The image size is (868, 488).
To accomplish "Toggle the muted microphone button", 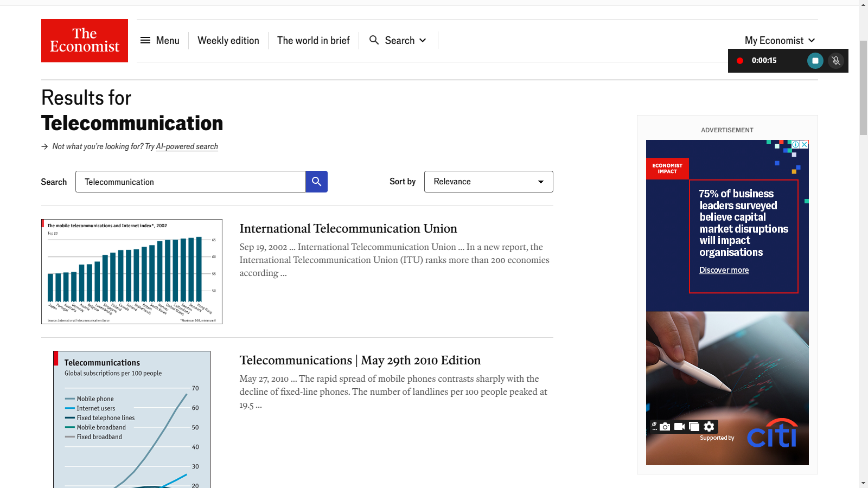I will [836, 61].
